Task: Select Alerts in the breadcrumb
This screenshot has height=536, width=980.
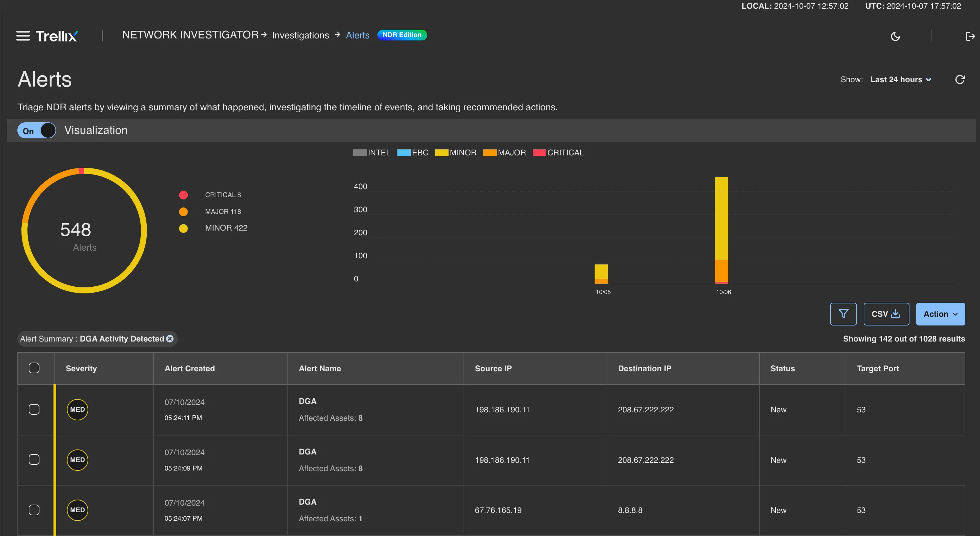Action: (x=357, y=35)
